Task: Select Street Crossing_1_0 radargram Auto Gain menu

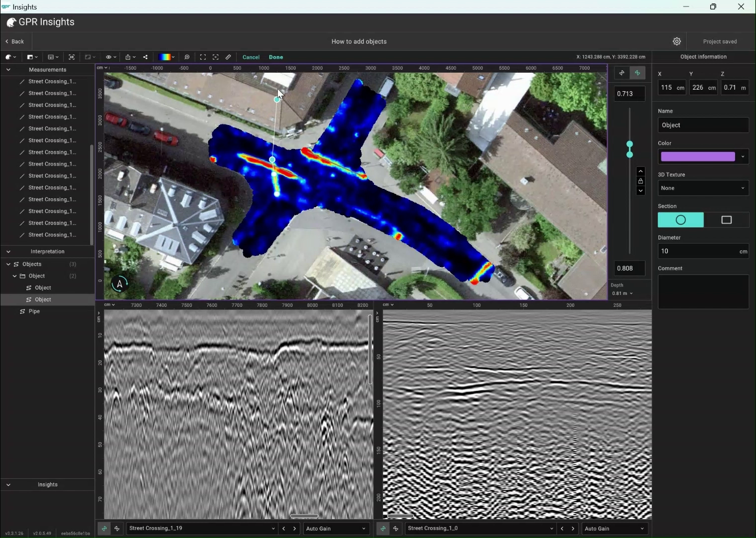Action: [x=614, y=529]
